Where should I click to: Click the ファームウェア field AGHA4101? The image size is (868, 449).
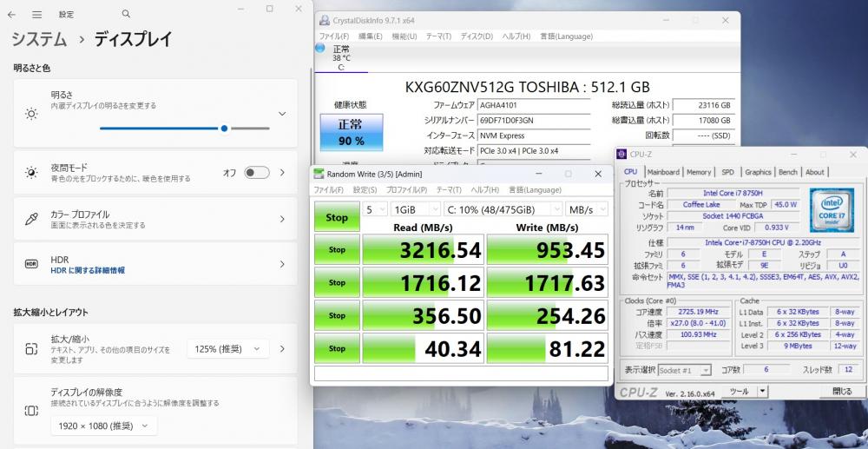534,104
